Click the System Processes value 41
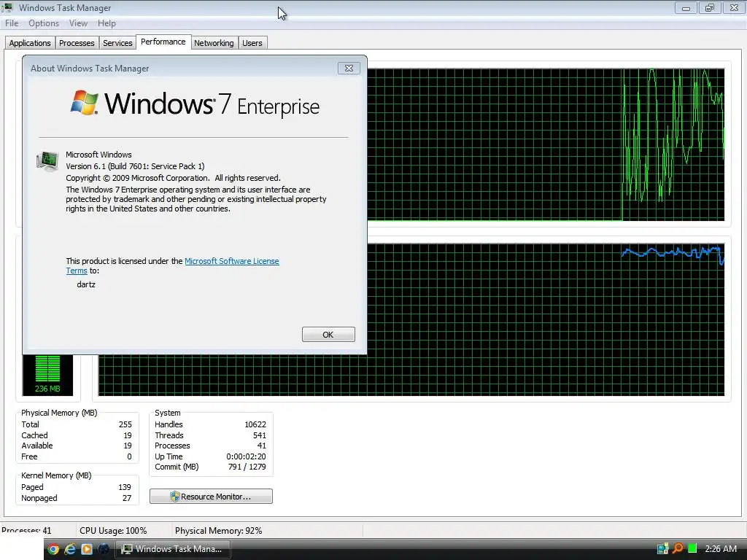747x560 pixels. [262, 446]
